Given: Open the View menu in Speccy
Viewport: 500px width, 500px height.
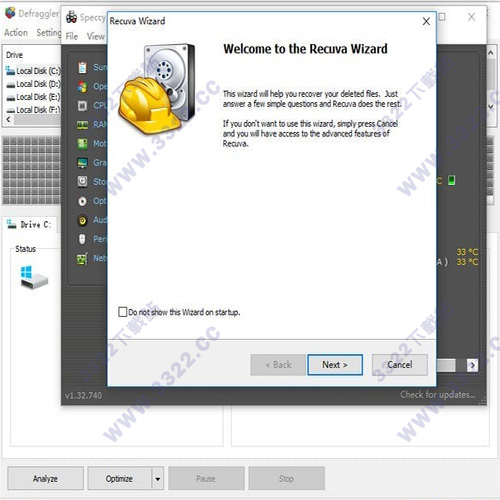Looking at the screenshot, I should [x=96, y=36].
